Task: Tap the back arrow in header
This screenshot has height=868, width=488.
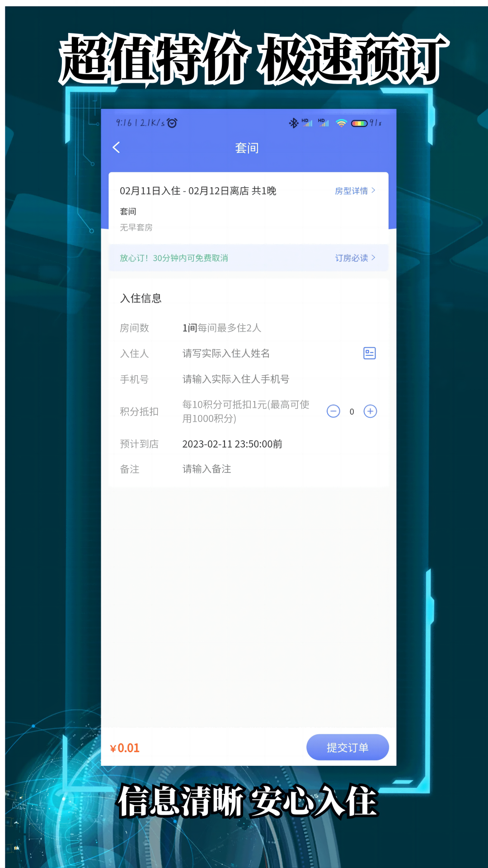Action: pyautogui.click(x=116, y=147)
